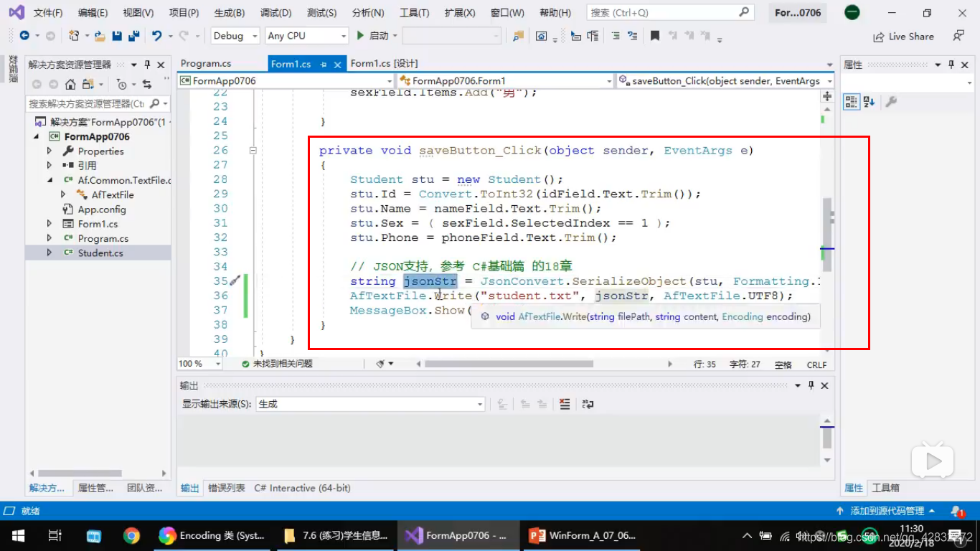The image size is (980, 551).
Task: Click the 未找到相关问题 status indicator
Action: pyautogui.click(x=277, y=364)
